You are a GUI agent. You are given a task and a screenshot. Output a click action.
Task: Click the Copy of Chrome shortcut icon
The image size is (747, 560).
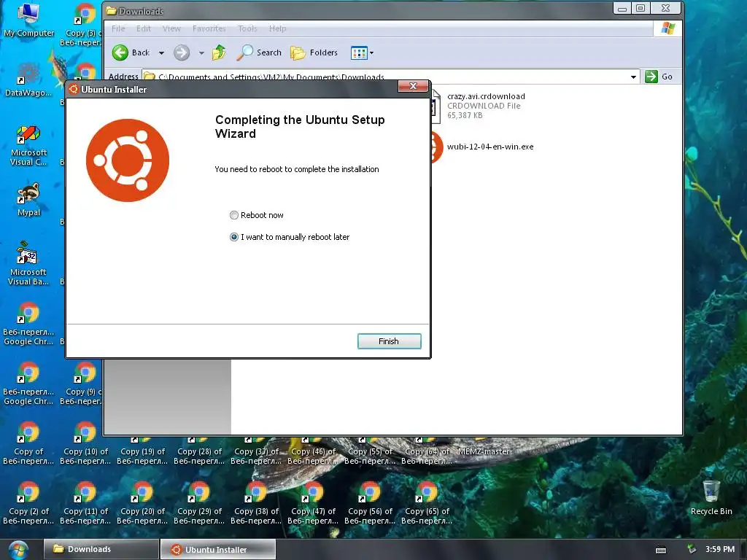(28, 444)
